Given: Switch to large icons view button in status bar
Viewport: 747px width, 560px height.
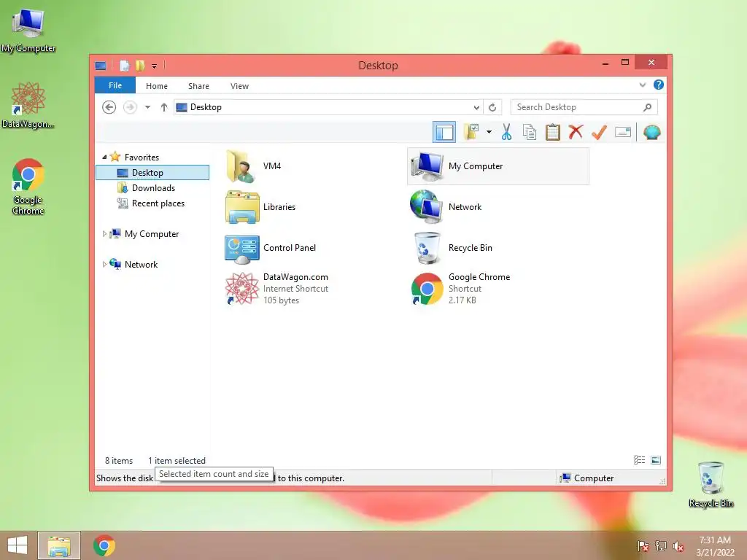Looking at the screenshot, I should [x=656, y=460].
